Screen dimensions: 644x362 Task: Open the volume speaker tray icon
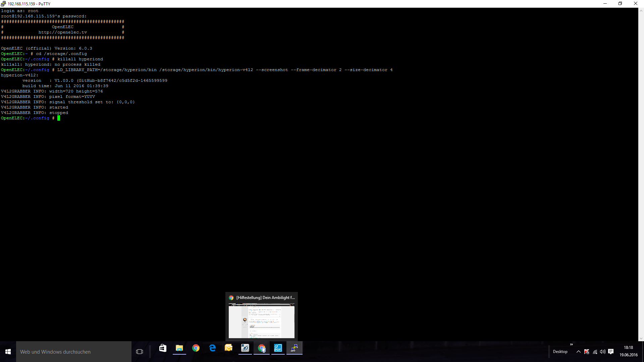(x=603, y=352)
